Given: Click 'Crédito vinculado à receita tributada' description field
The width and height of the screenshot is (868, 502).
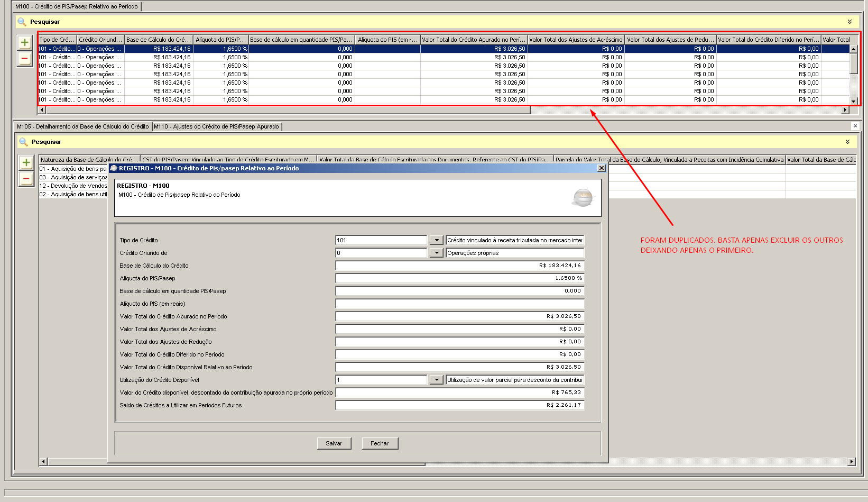Looking at the screenshot, I should click(515, 240).
